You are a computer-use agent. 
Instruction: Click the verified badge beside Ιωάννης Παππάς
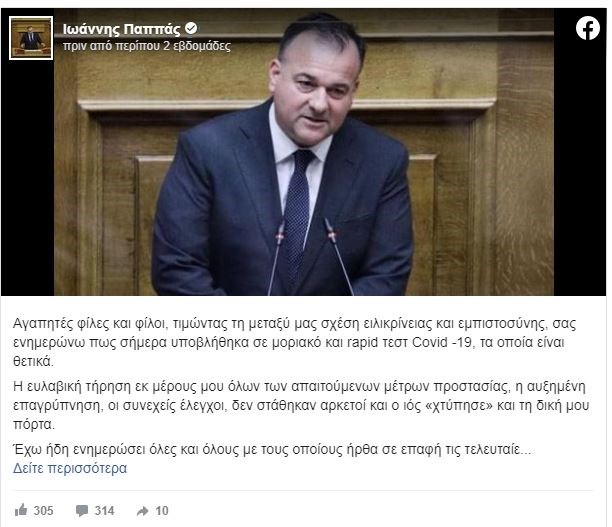click(191, 28)
